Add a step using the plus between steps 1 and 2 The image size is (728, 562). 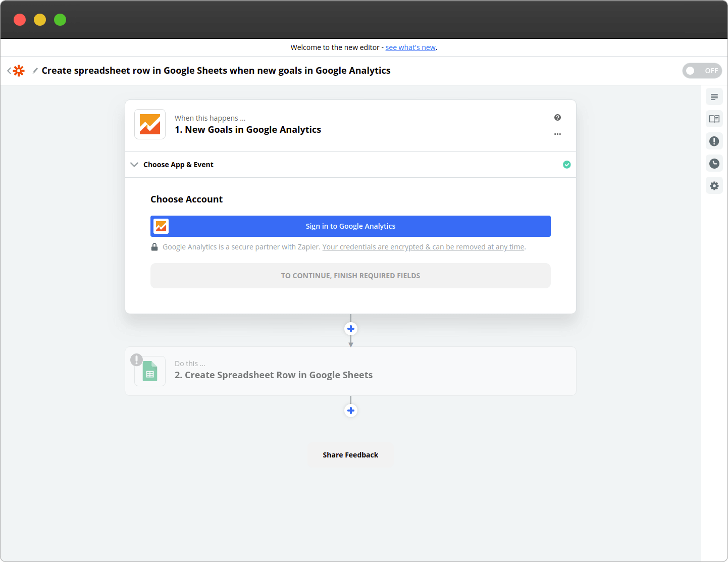(x=351, y=329)
